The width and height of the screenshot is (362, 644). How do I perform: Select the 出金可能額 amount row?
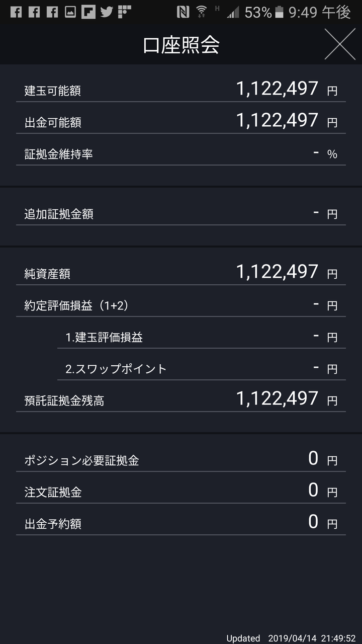pyautogui.click(x=181, y=121)
